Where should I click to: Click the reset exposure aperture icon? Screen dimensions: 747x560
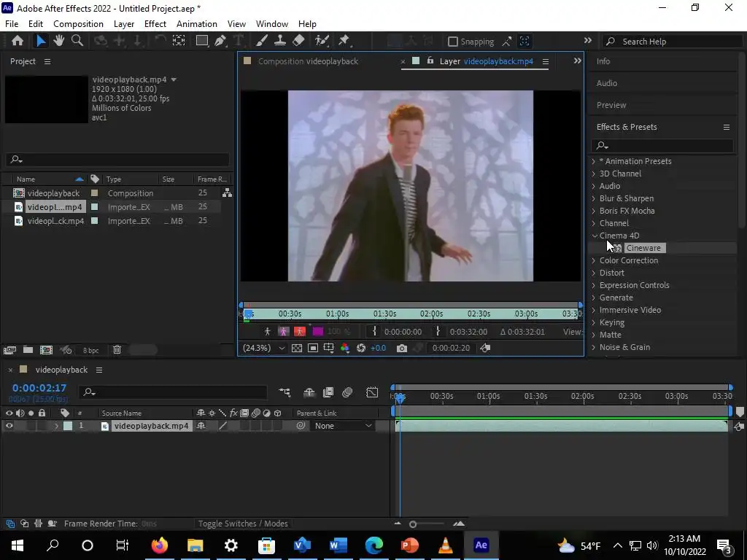[361, 348]
